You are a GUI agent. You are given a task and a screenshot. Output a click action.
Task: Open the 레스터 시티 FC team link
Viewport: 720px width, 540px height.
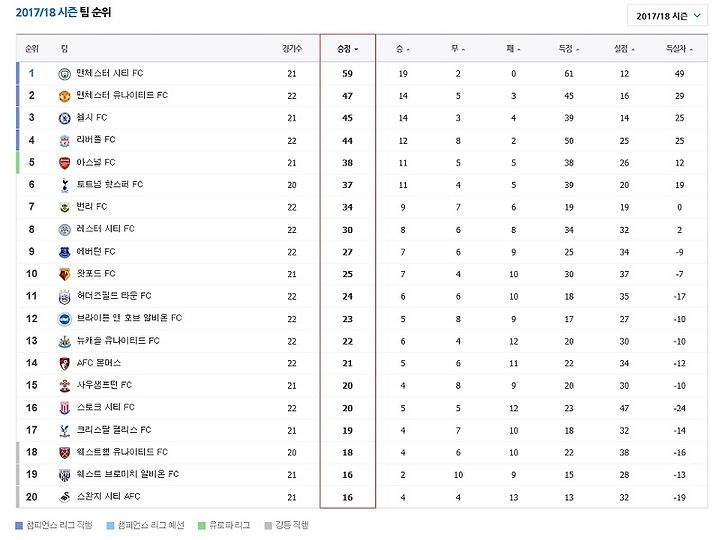click(x=106, y=229)
